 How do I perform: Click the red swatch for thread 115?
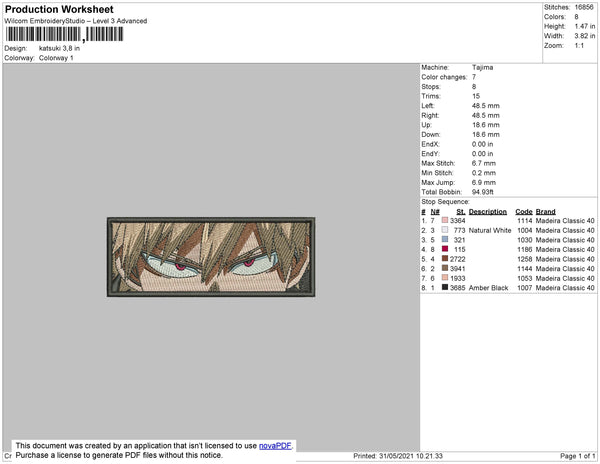445,249
